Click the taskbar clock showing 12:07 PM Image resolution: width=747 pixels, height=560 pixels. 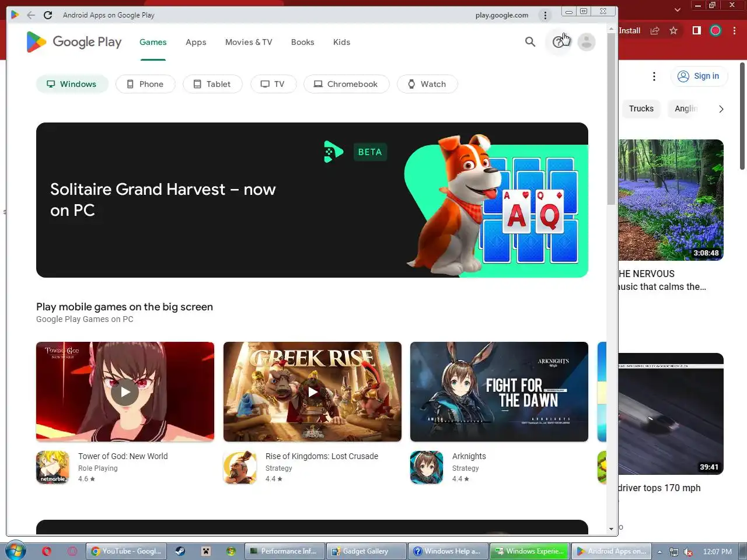coord(717,551)
